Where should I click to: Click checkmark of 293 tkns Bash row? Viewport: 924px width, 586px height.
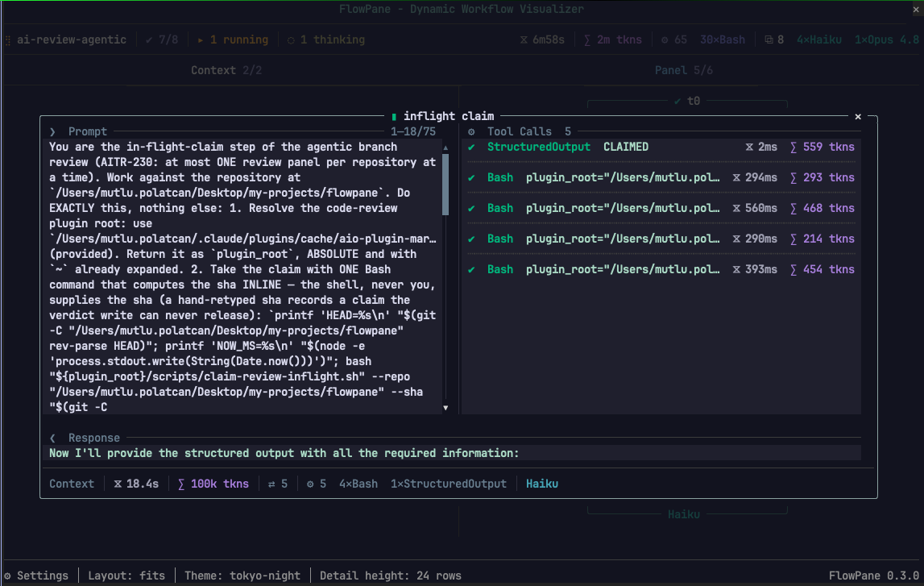pyautogui.click(x=471, y=177)
